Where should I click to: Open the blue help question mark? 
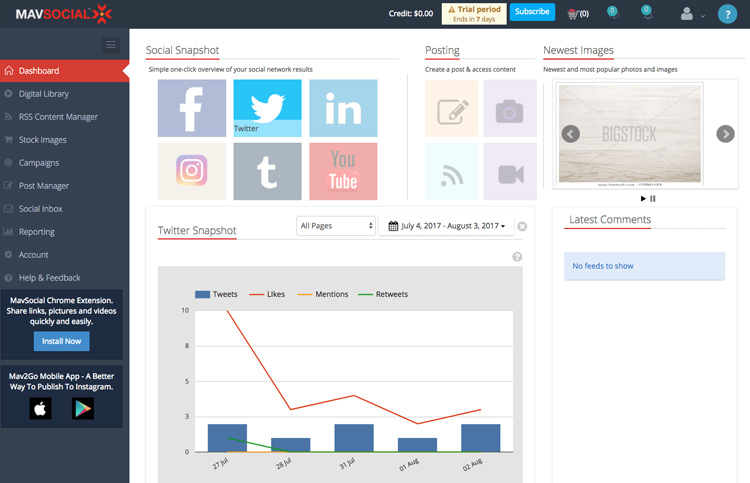[x=728, y=14]
